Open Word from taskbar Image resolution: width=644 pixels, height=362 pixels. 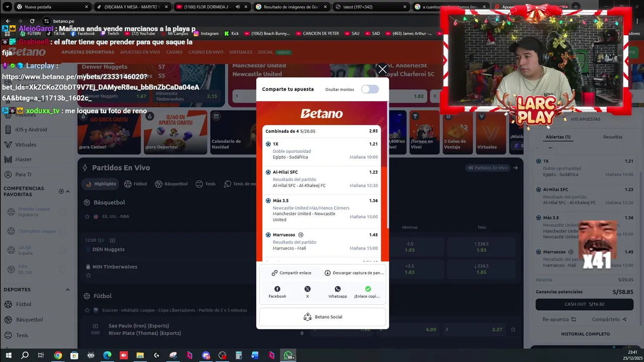tap(255, 355)
